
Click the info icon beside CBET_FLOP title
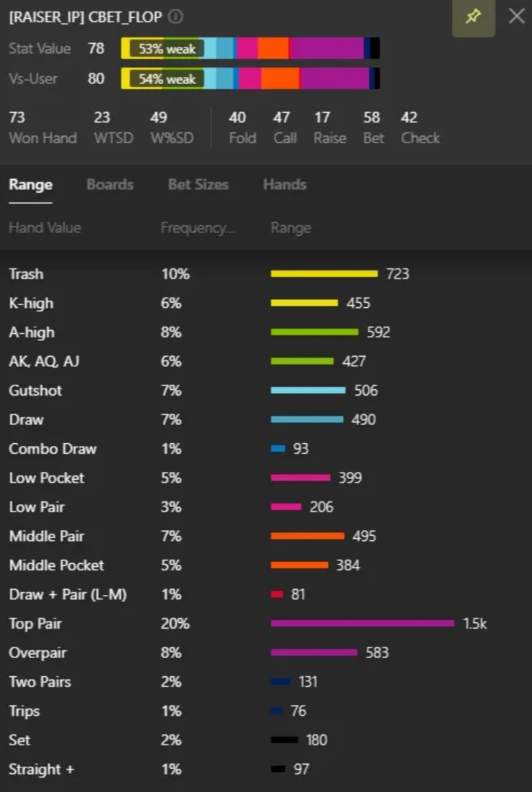(x=176, y=17)
